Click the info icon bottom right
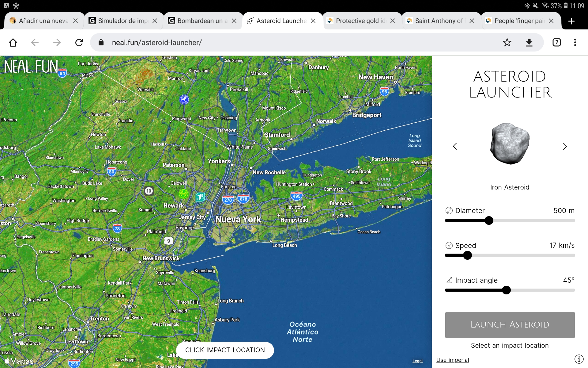Viewport: 588px width, 368px height. pos(579,359)
